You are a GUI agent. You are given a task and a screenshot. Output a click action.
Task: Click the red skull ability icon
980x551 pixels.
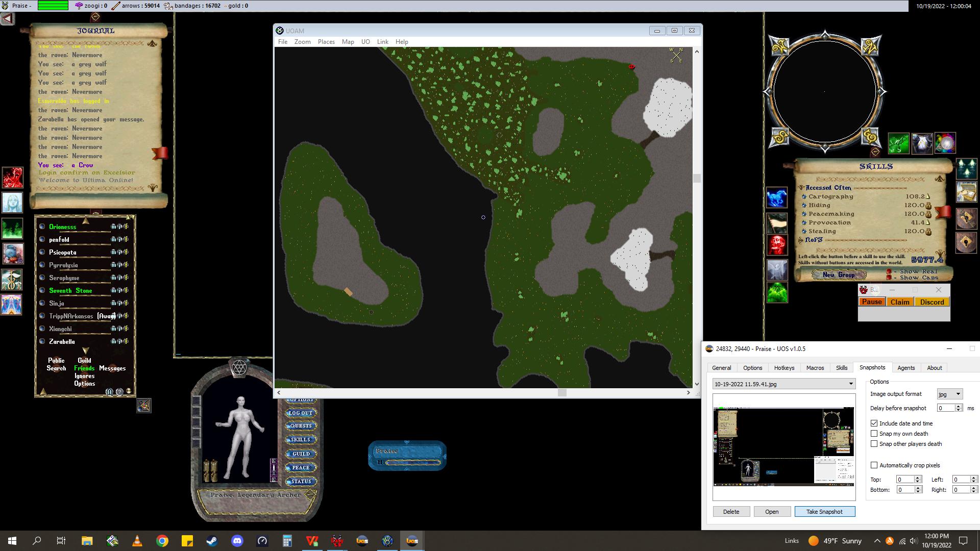(777, 245)
